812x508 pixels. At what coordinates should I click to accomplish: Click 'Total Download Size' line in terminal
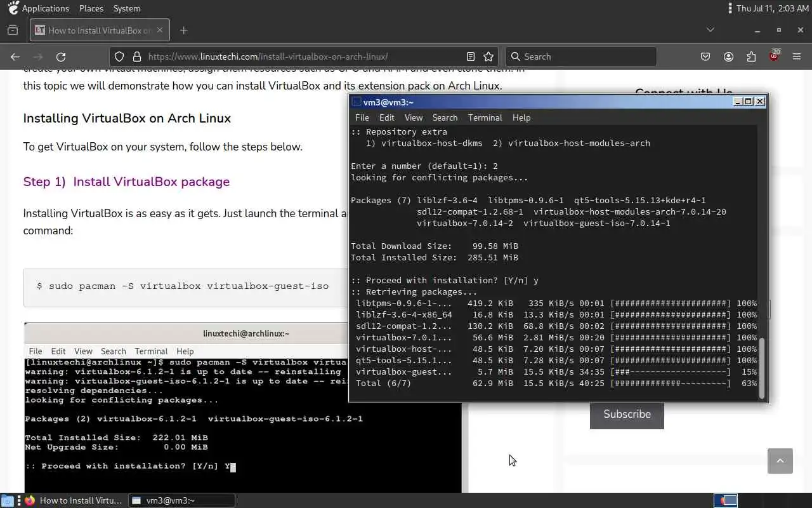tap(435, 246)
